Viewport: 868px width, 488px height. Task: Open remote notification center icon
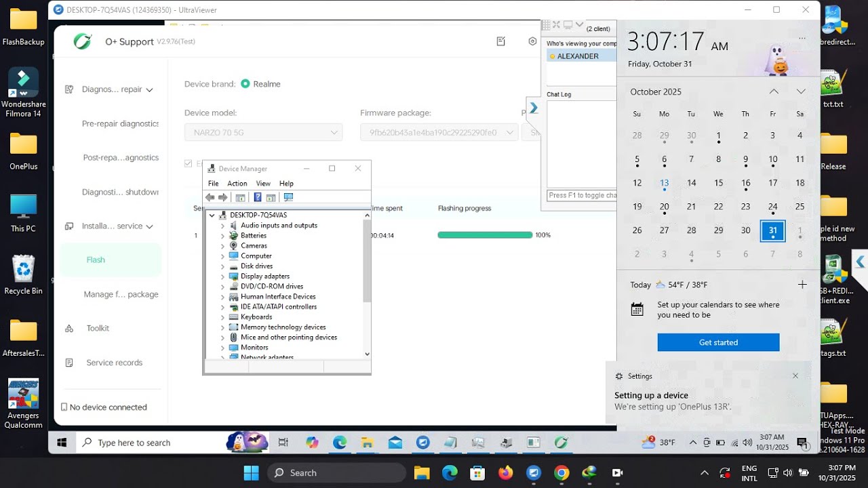coord(802,443)
